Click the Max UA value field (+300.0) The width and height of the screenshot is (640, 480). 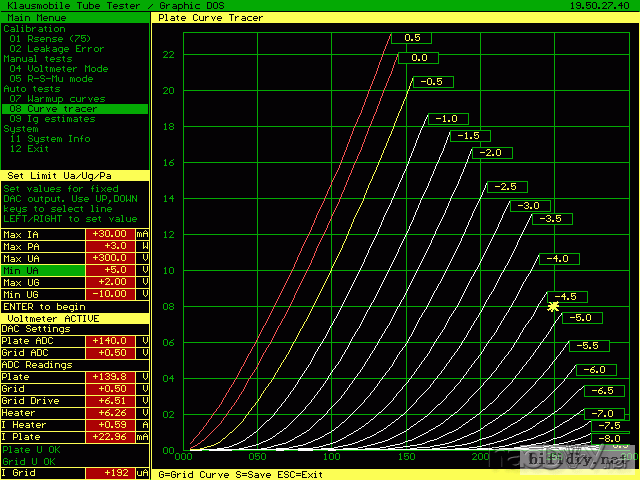point(110,258)
